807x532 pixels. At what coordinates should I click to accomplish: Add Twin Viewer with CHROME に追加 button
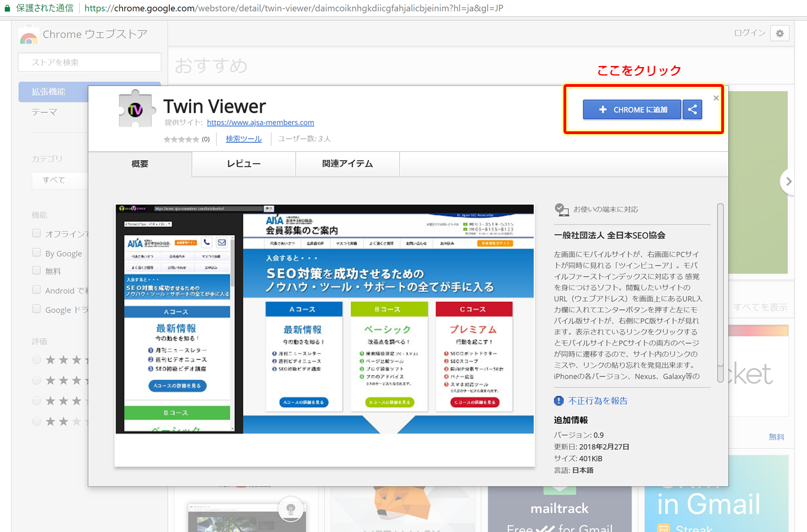[x=632, y=109]
